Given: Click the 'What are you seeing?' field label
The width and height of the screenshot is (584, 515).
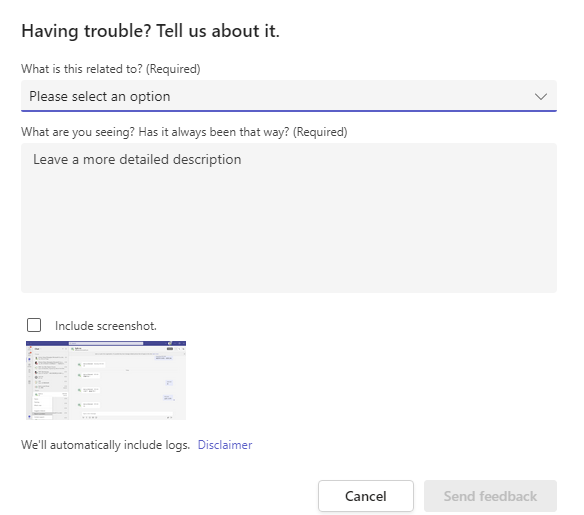Looking at the screenshot, I should [x=184, y=132].
